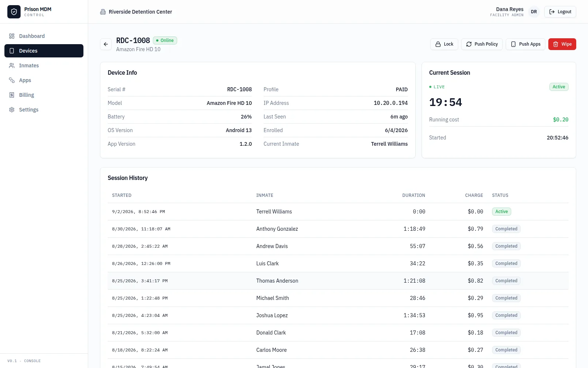Image resolution: width=588 pixels, height=368 pixels.
Task: Open the Billing section label
Action: tap(26, 95)
